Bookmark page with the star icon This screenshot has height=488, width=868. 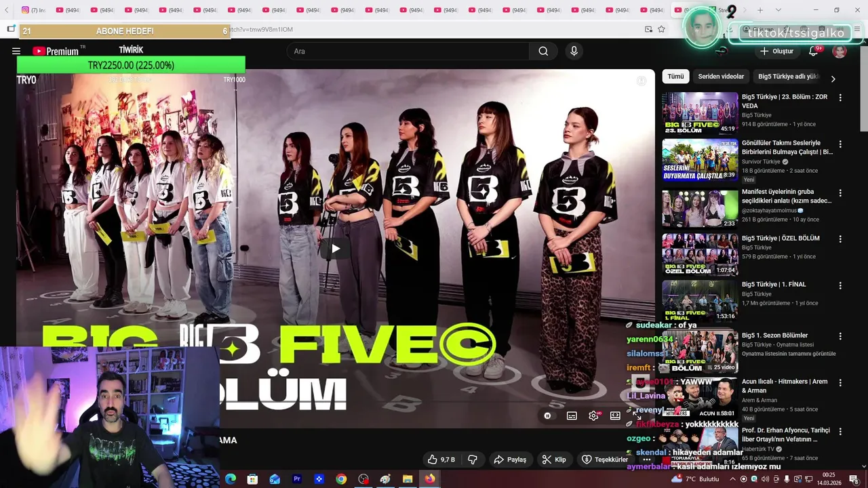661,29
